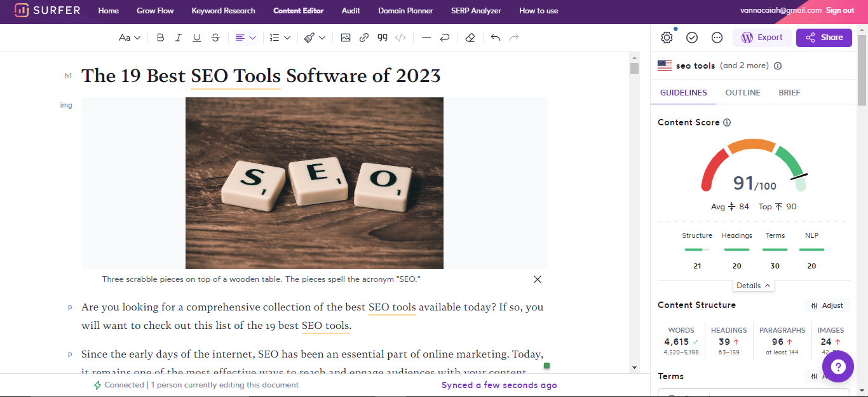Click the info icon beside keywords

(778, 66)
